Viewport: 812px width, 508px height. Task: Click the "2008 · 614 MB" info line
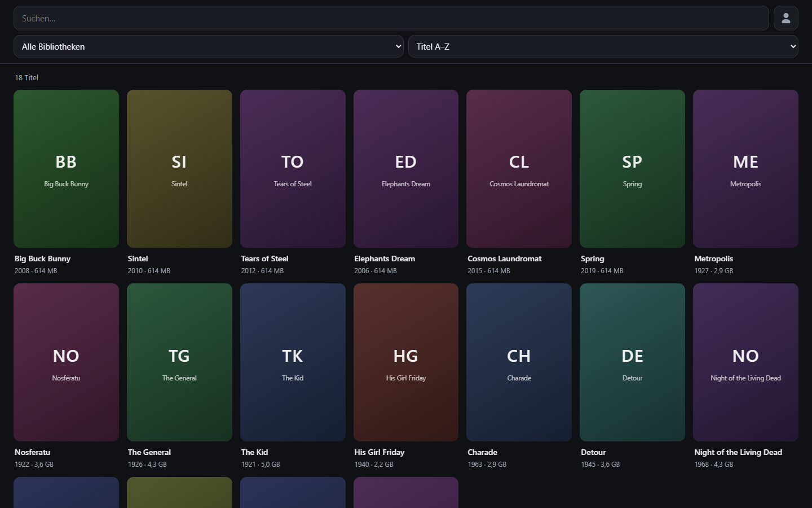click(x=36, y=271)
